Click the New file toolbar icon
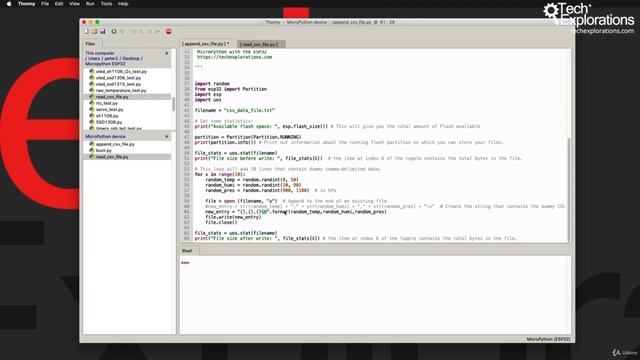Viewport: 640px width, 360px height. click(x=86, y=31)
